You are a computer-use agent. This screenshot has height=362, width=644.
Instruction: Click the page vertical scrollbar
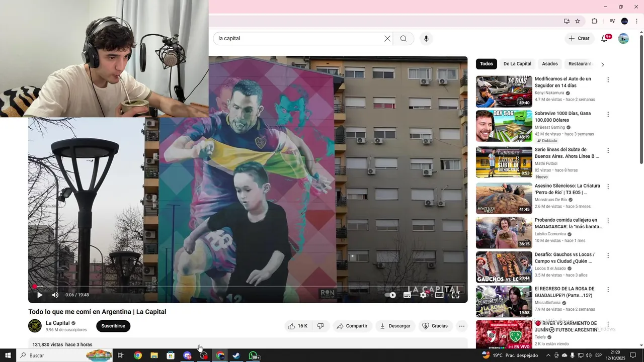641,100
